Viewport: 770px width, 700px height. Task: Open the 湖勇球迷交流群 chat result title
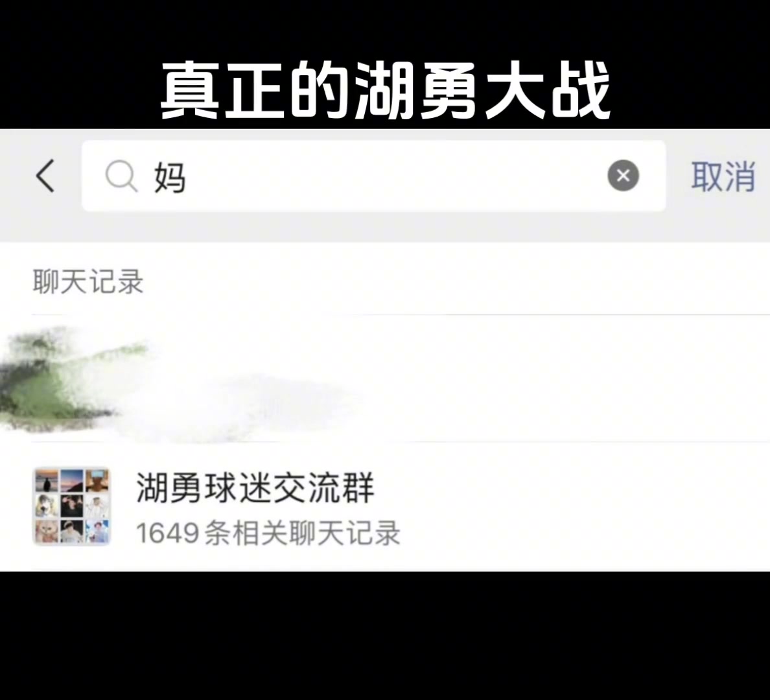coord(255,488)
